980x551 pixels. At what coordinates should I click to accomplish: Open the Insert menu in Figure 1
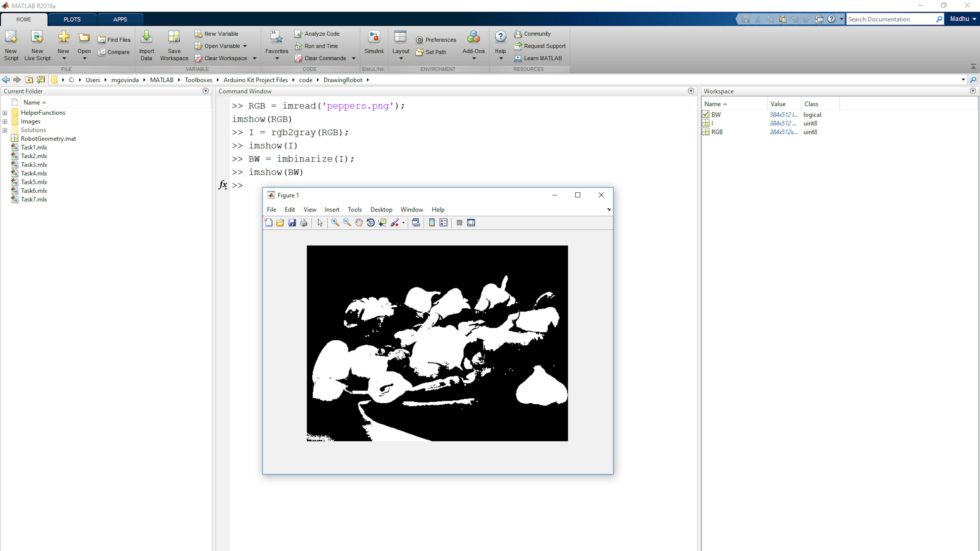click(x=332, y=209)
